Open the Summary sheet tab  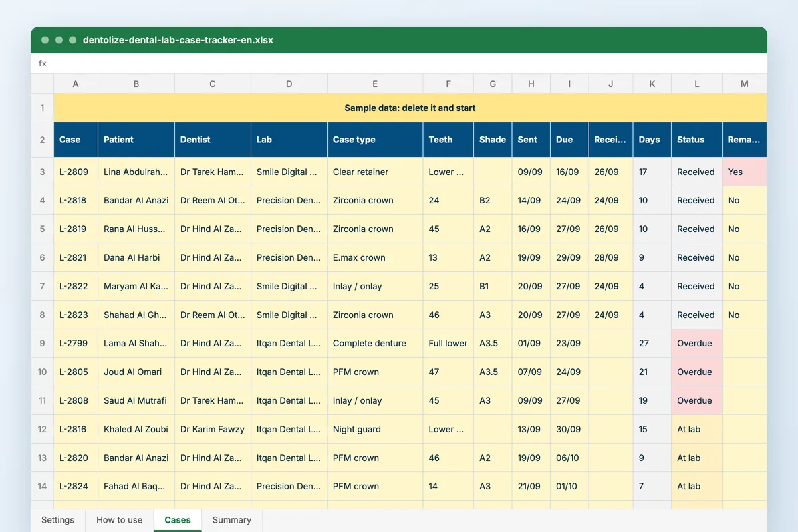232,520
